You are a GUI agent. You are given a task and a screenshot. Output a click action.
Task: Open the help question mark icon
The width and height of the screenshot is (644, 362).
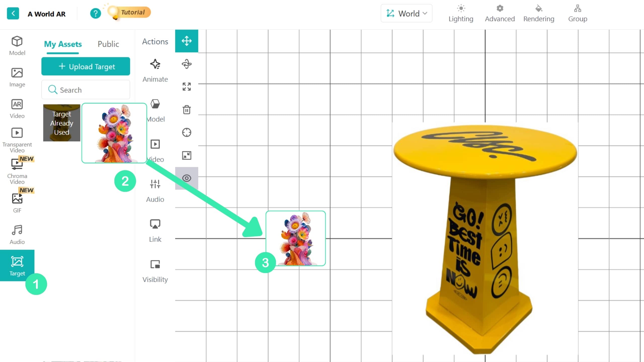pos(96,13)
